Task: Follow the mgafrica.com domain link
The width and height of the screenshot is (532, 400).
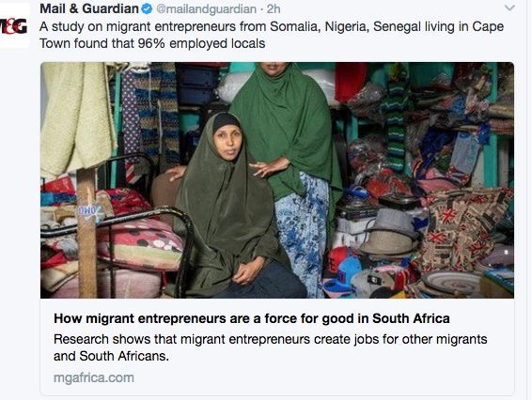Action: pos(94,378)
